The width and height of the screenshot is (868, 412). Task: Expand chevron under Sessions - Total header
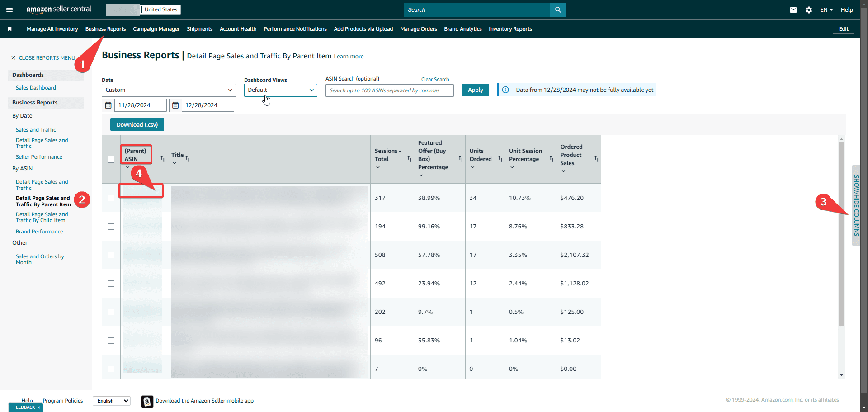[378, 167]
